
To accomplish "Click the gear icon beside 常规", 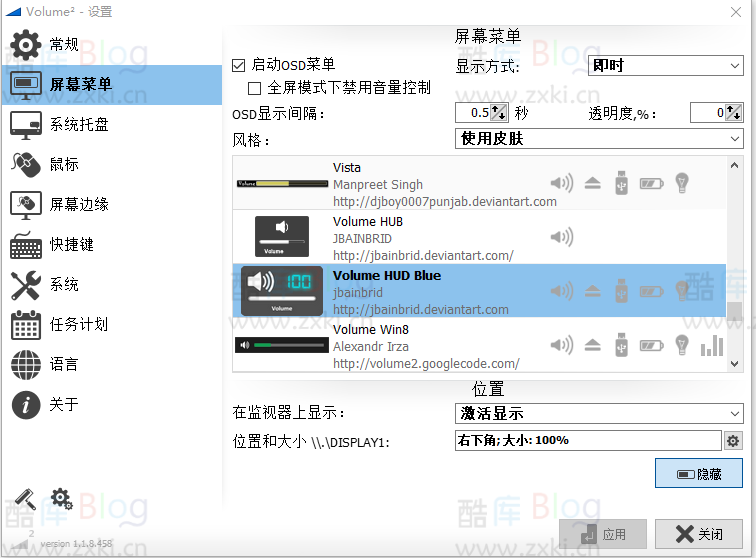I will [x=26, y=45].
